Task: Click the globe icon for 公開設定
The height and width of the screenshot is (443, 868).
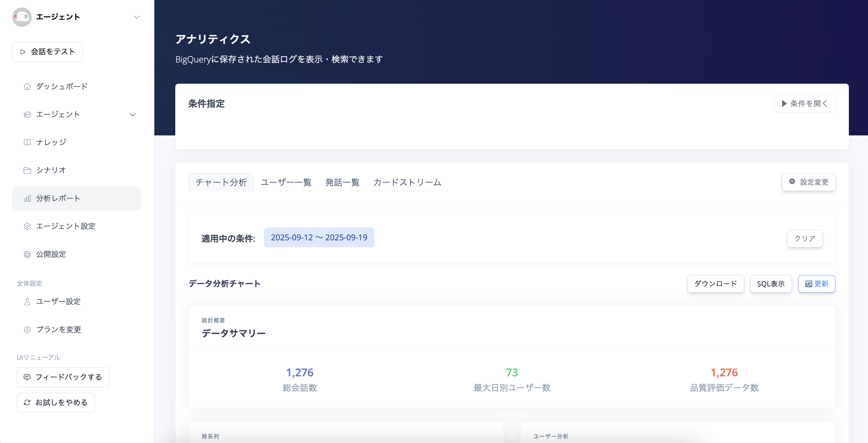Action: [27, 254]
